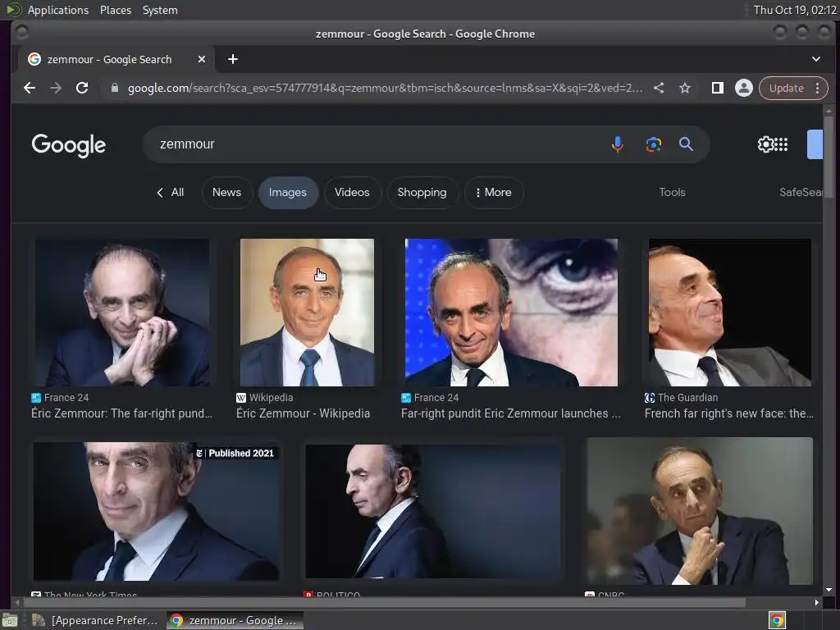This screenshot has width=840, height=630.
Task: Open the Tools filter options
Action: pyautogui.click(x=672, y=192)
